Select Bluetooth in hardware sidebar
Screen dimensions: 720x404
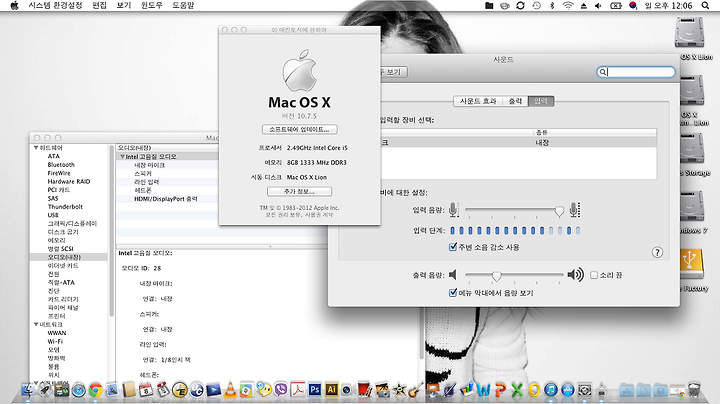click(x=61, y=164)
